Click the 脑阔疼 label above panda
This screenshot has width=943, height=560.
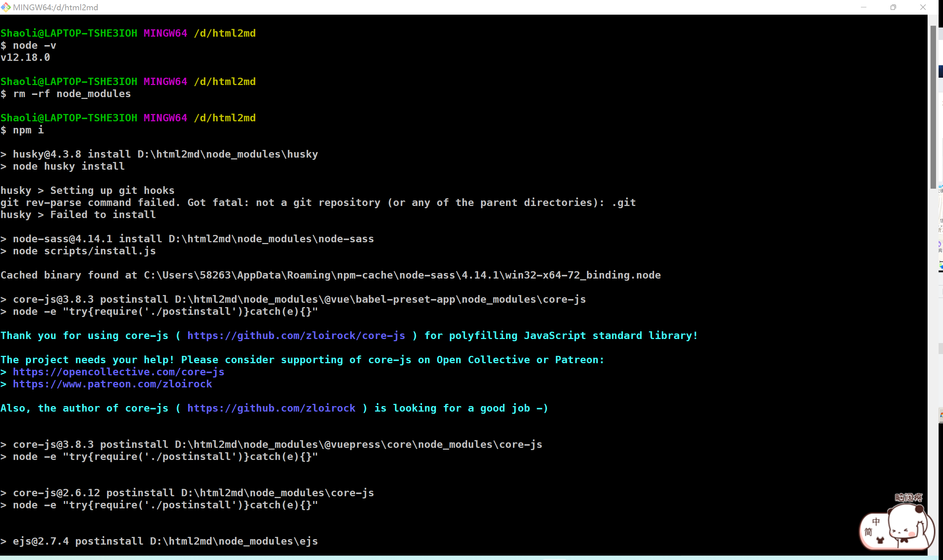point(908,498)
